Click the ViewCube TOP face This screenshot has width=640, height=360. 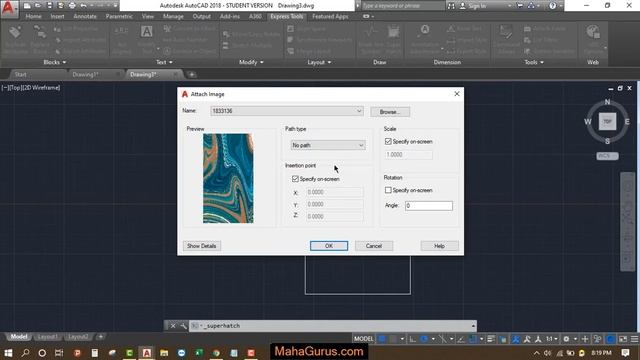pyautogui.click(x=607, y=122)
